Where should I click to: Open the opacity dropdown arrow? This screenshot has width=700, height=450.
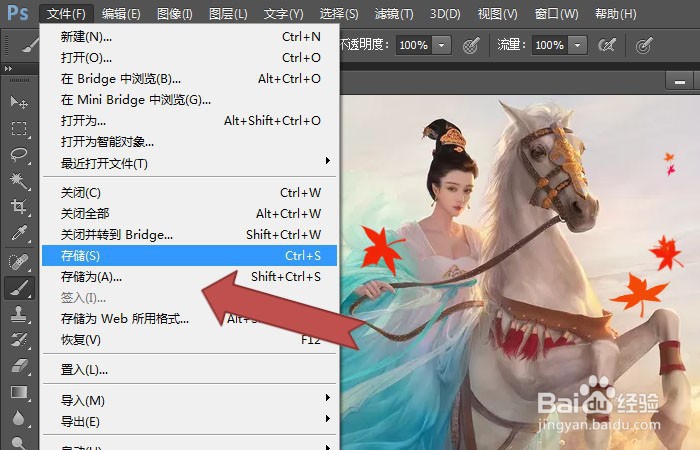[442, 45]
